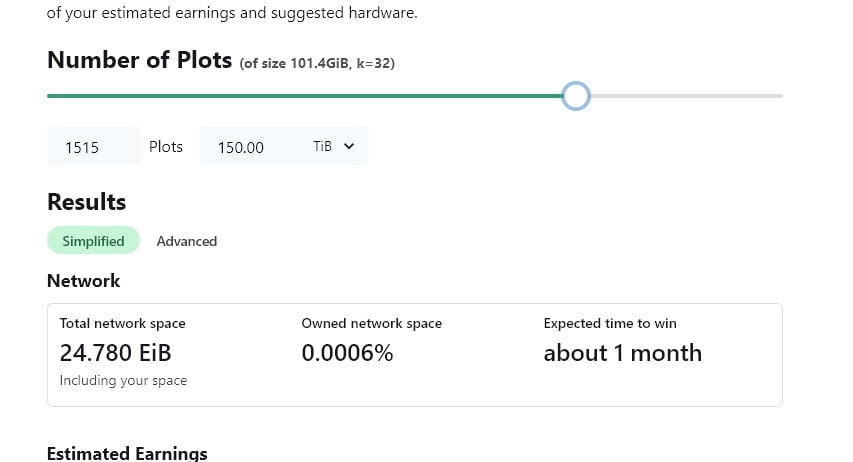
Task: Click the plots slider handle
Action: pyautogui.click(x=576, y=96)
